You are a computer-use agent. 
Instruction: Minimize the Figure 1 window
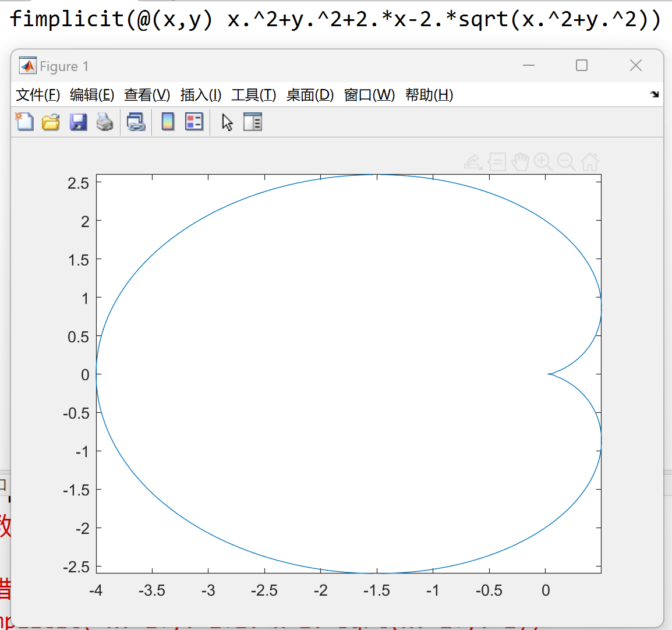point(529,66)
